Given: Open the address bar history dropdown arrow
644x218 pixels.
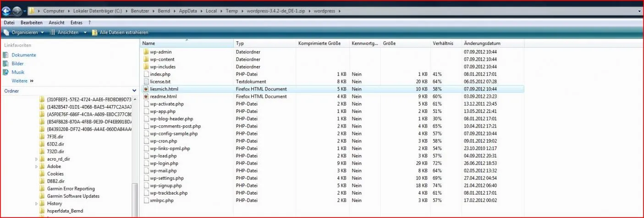Looking at the screenshot, I should point(639,11).
